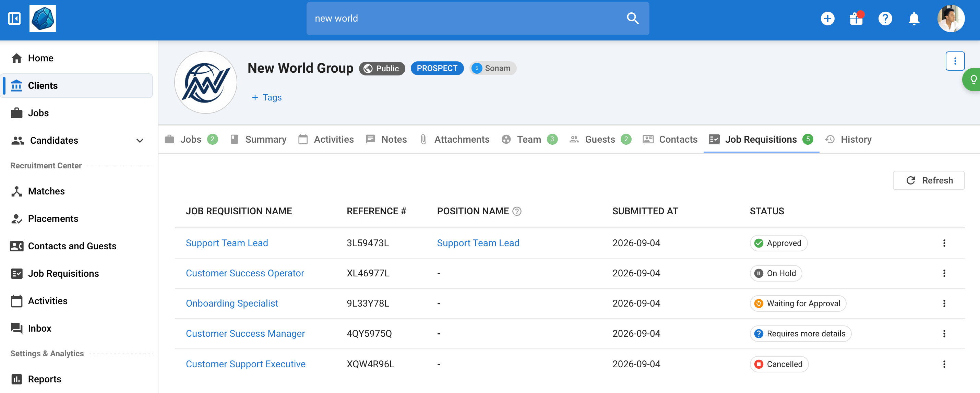Click the Refresh button
This screenshot has height=393, width=980.
(928, 180)
